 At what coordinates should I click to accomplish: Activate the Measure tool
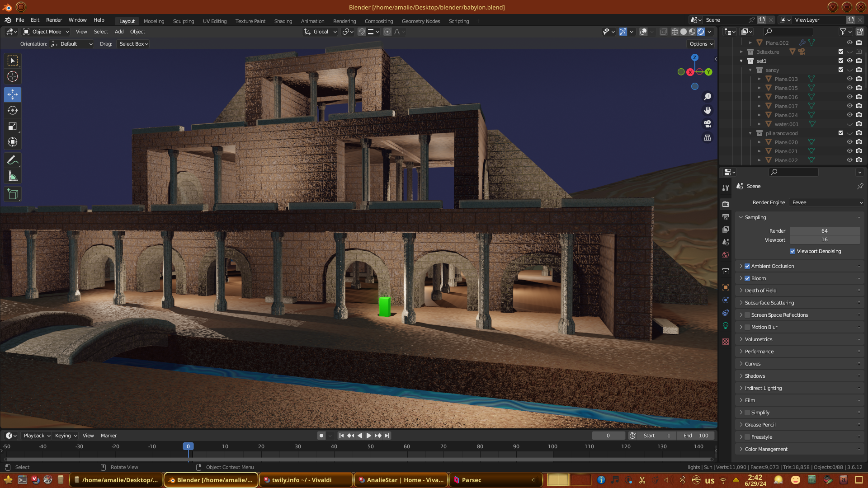[13, 177]
